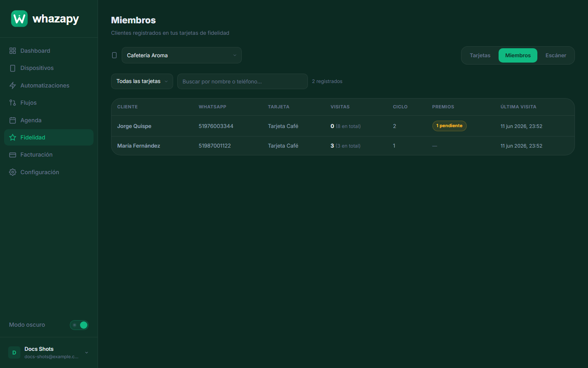This screenshot has height=368, width=588.
Task: Click the D account avatar
Action: [x=14, y=352]
